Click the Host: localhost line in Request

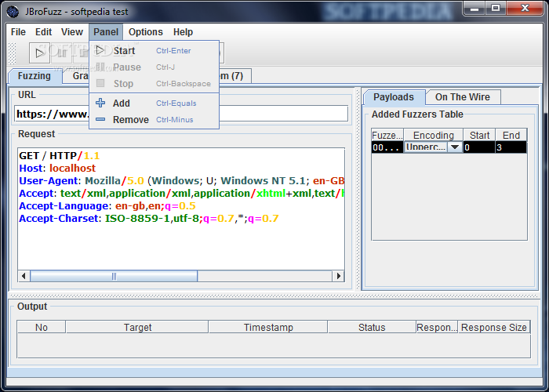57,169
